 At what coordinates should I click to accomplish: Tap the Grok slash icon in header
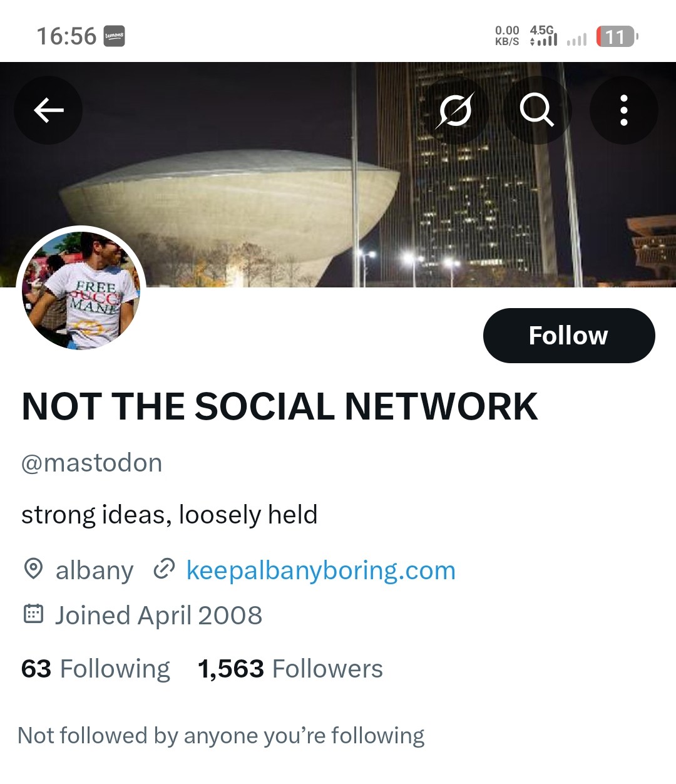(455, 111)
